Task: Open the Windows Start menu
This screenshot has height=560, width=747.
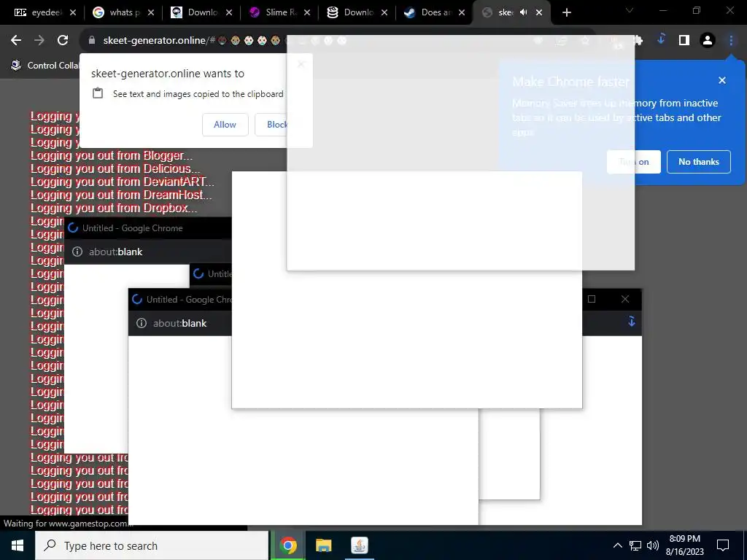Action: [18, 545]
